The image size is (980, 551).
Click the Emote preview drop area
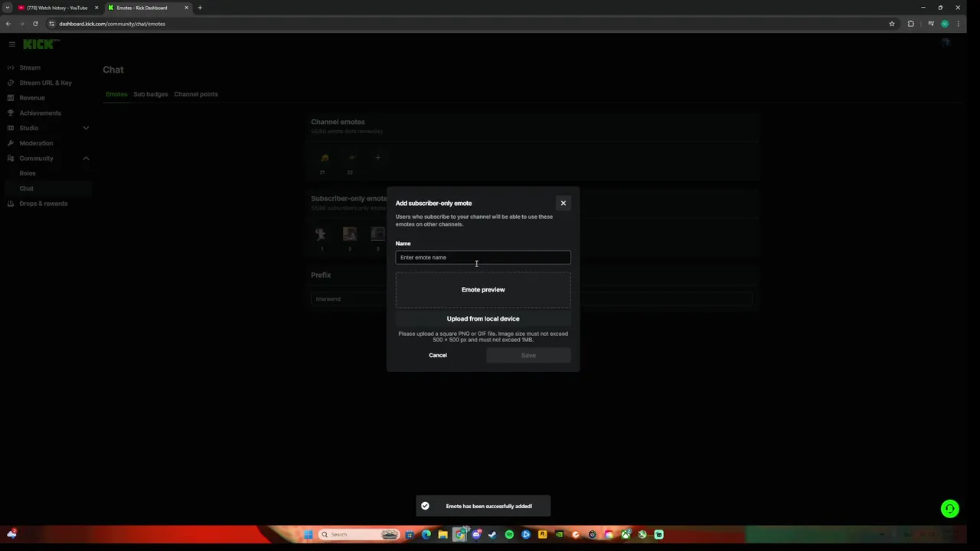[483, 289]
